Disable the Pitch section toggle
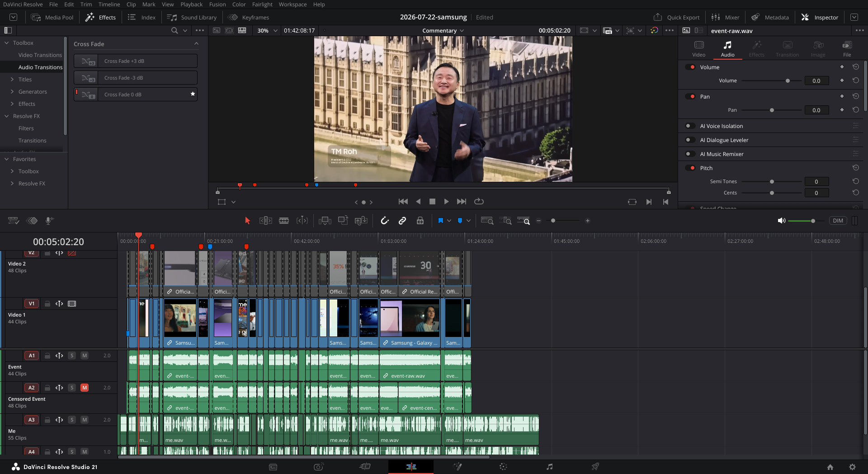Image resolution: width=868 pixels, height=474 pixels. [x=690, y=168]
